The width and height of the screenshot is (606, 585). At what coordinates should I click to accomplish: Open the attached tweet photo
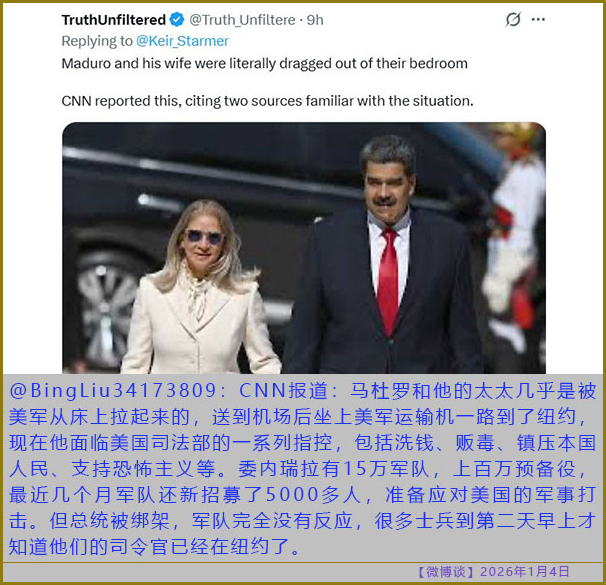[x=304, y=248]
